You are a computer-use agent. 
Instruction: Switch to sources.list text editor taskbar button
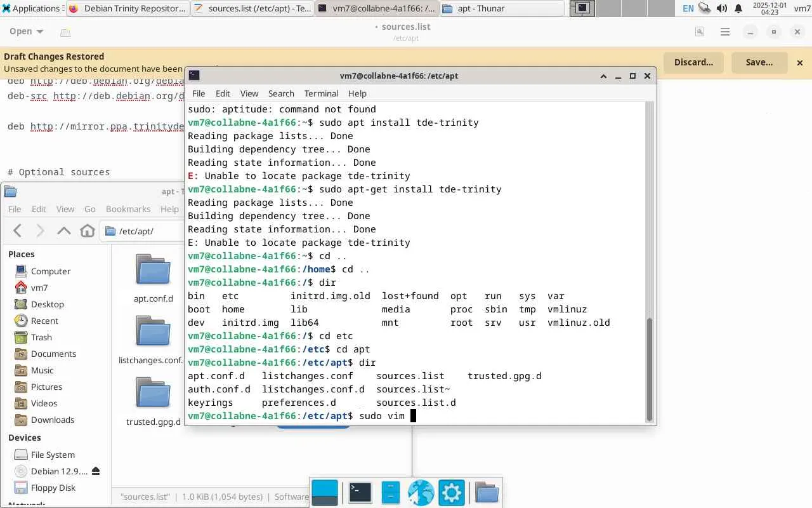252,8
